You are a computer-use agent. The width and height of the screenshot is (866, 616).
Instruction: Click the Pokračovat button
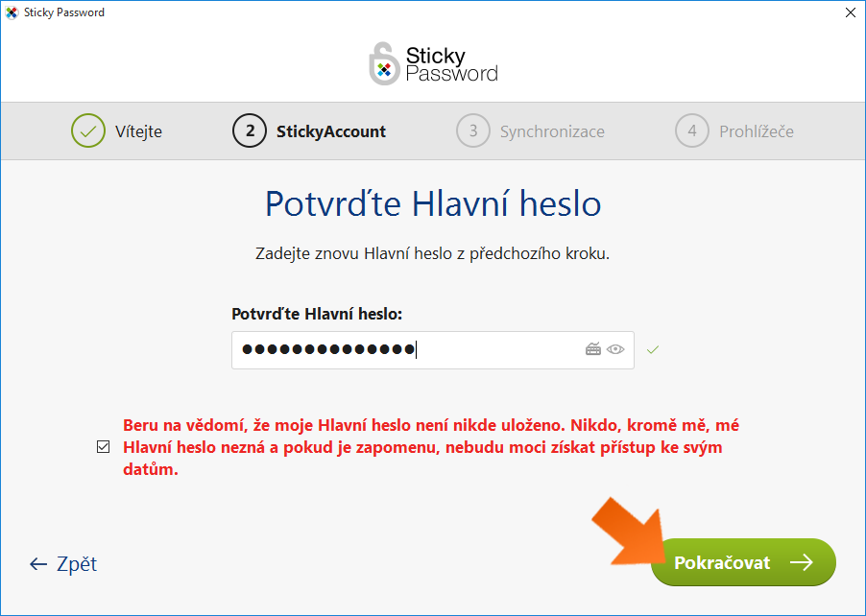click(743, 562)
